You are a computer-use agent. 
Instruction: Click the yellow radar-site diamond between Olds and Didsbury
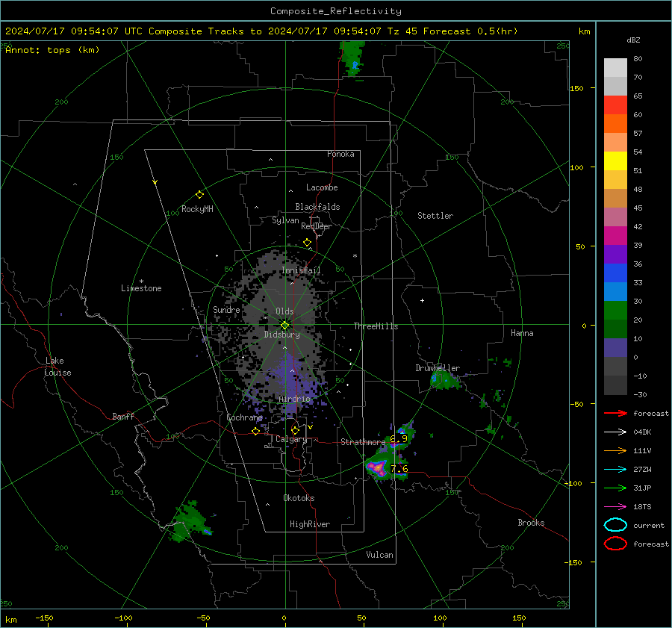(284, 326)
